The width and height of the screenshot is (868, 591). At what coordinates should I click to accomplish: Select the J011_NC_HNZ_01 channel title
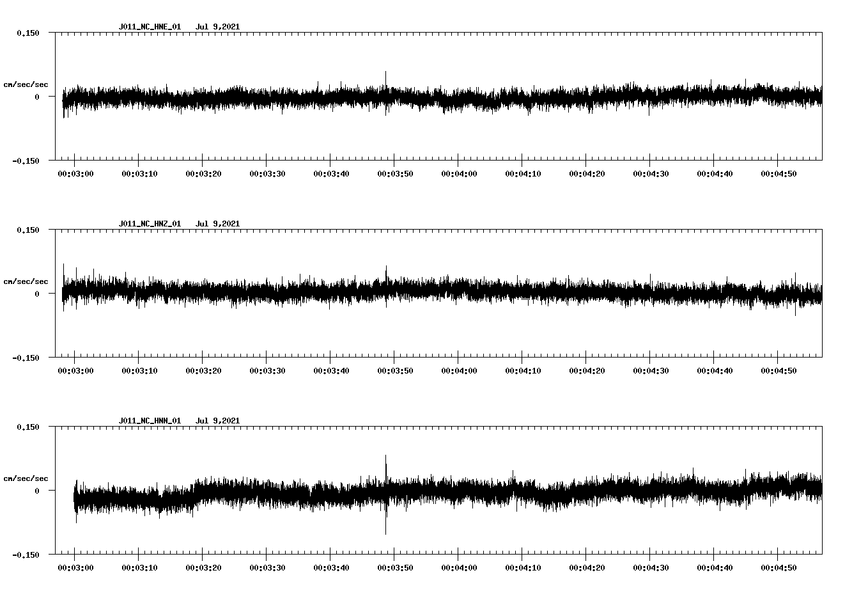[x=149, y=223]
